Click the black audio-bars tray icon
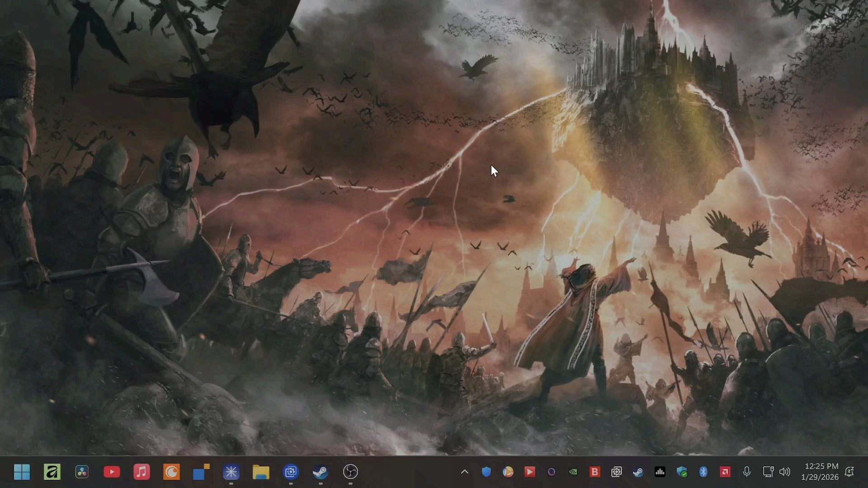The width and height of the screenshot is (868, 488). (660, 472)
